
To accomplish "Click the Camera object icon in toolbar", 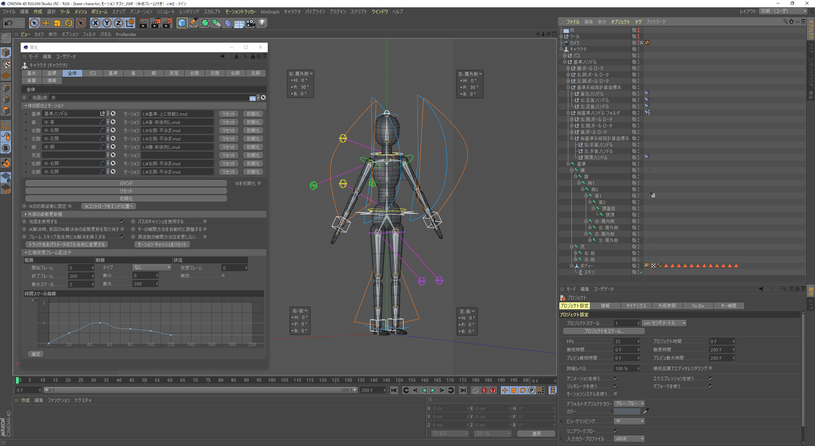I will tap(250, 23).
